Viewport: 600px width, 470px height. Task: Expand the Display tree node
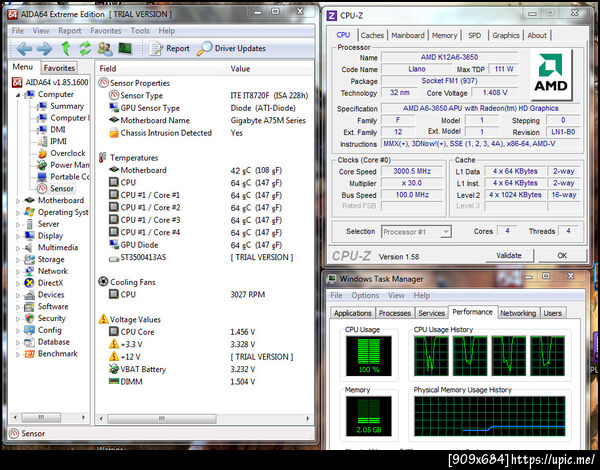(x=18, y=236)
